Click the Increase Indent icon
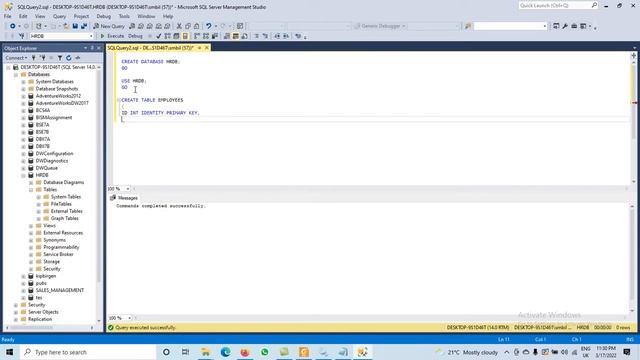This screenshot has width=640, height=360. tap(286, 36)
